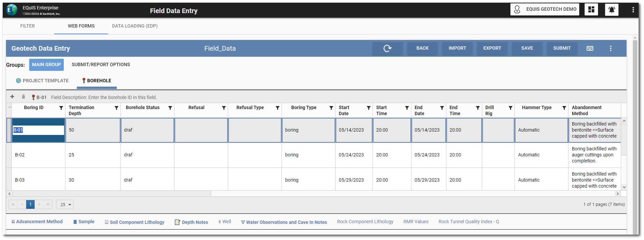
Task: Open the notifications bell icon
Action: tap(611, 9)
